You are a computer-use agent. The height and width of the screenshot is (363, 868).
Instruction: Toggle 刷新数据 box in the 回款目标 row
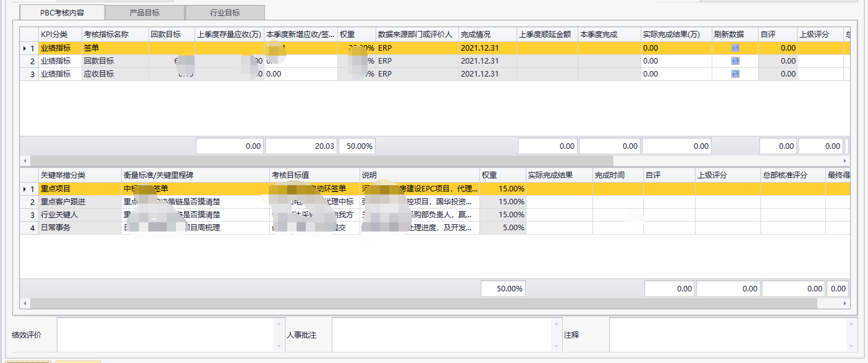pyautogui.click(x=735, y=61)
